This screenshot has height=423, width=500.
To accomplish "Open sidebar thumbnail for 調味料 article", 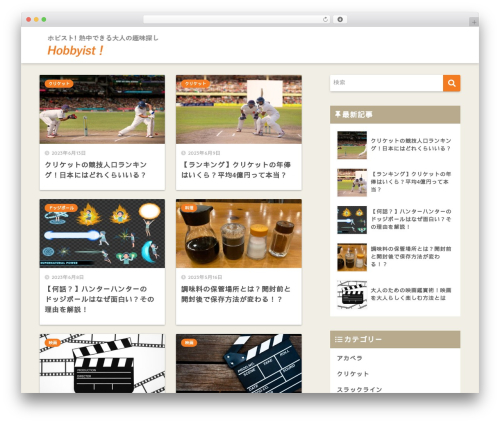I will click(x=352, y=257).
